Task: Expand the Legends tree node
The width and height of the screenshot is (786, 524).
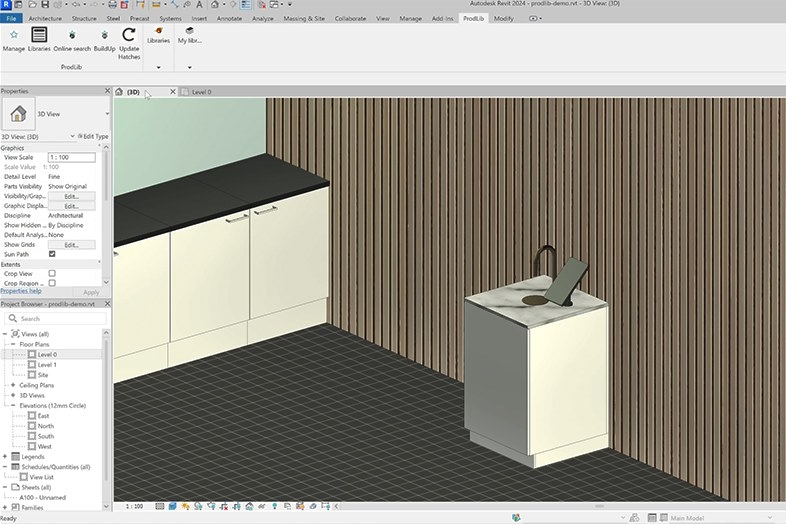Action: [x=5, y=457]
